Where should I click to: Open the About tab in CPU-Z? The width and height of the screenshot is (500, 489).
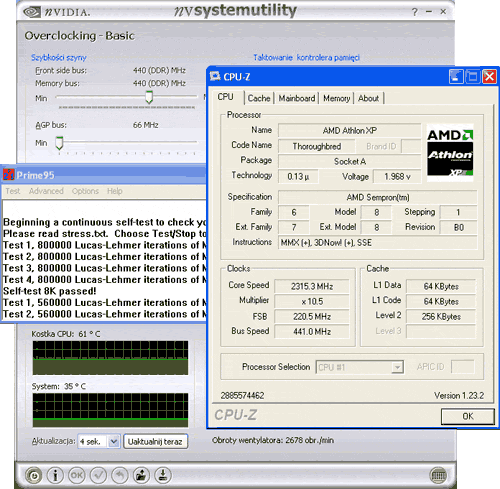point(368,98)
